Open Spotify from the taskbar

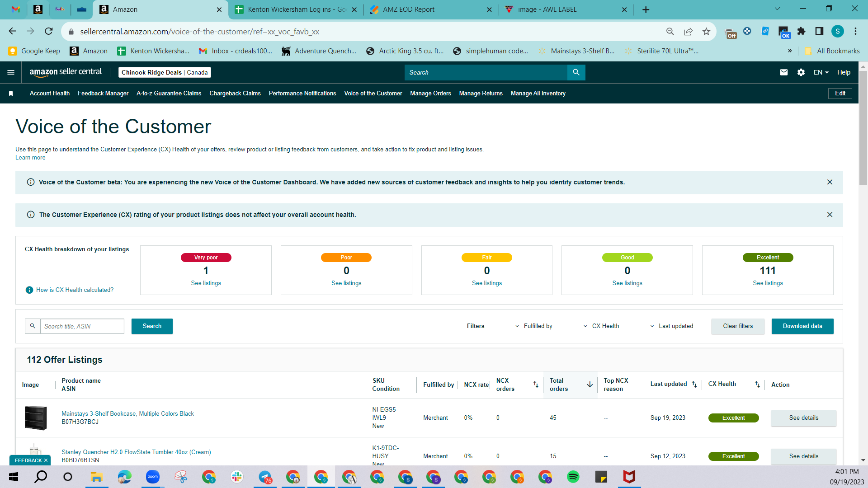(x=573, y=477)
